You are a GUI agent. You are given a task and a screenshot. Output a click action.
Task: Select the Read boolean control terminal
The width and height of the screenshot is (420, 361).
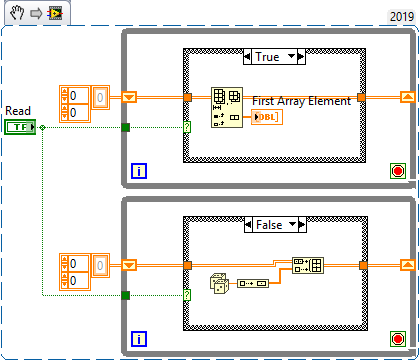[20, 127]
